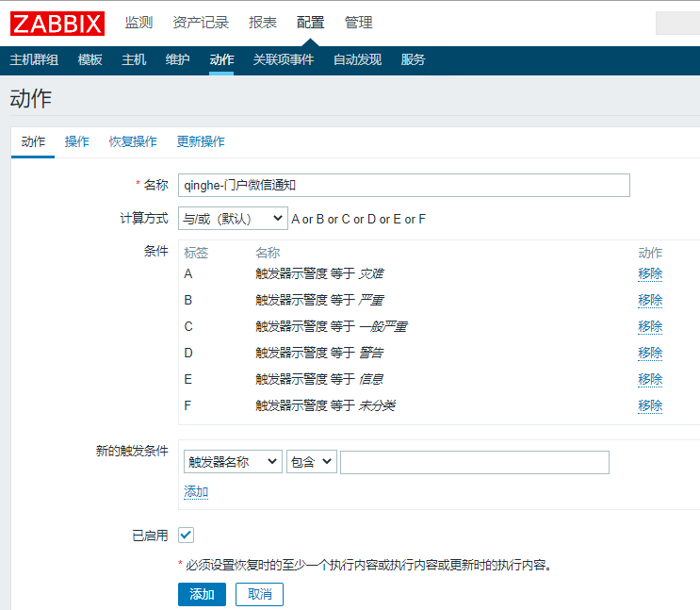This screenshot has height=610, width=700.
Task: Open the 配置 top menu
Action: pos(310,23)
